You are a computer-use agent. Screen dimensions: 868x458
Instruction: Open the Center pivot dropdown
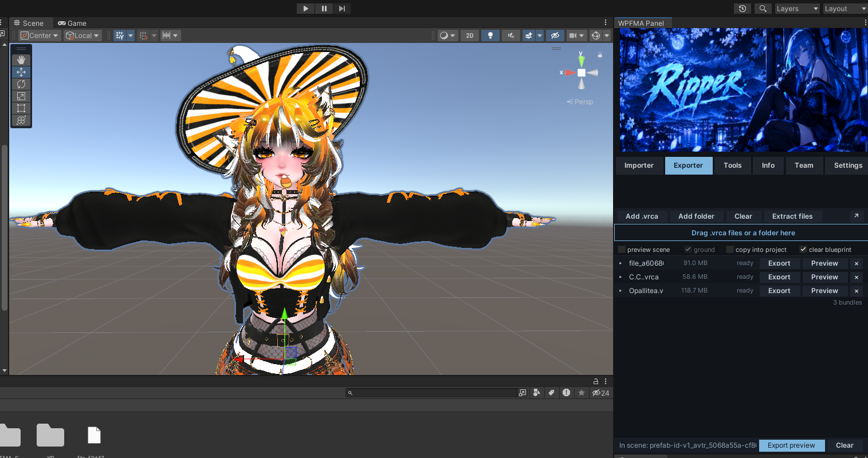tap(40, 35)
